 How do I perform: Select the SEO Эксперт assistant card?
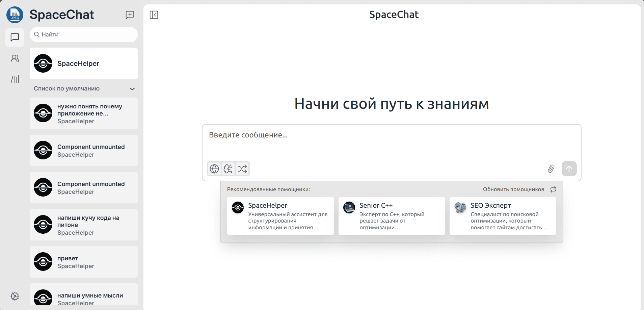503,216
